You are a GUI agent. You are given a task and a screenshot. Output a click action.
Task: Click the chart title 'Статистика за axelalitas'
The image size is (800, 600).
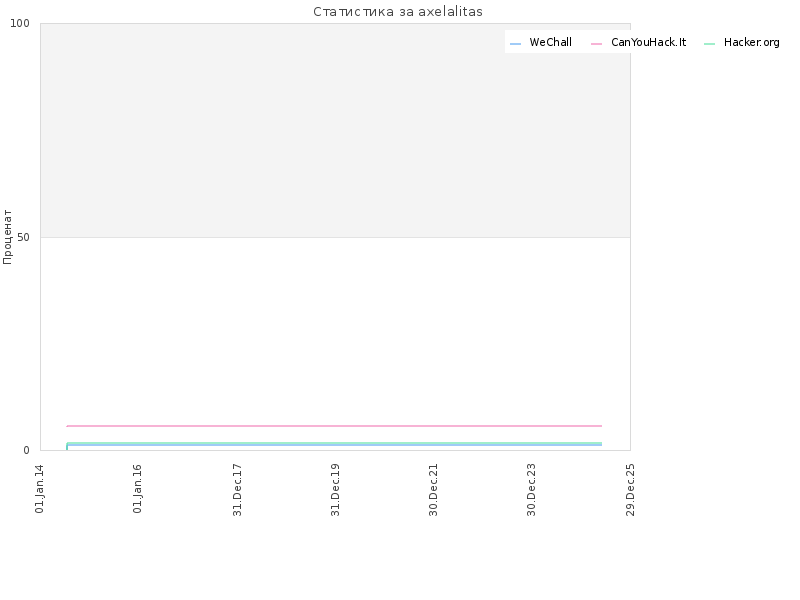coord(398,12)
